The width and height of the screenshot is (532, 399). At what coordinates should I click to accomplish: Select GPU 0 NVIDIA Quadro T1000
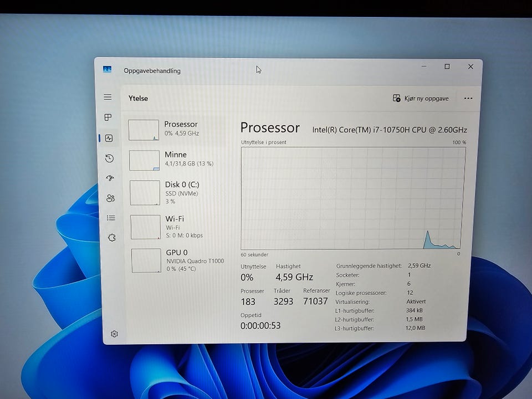(178, 260)
